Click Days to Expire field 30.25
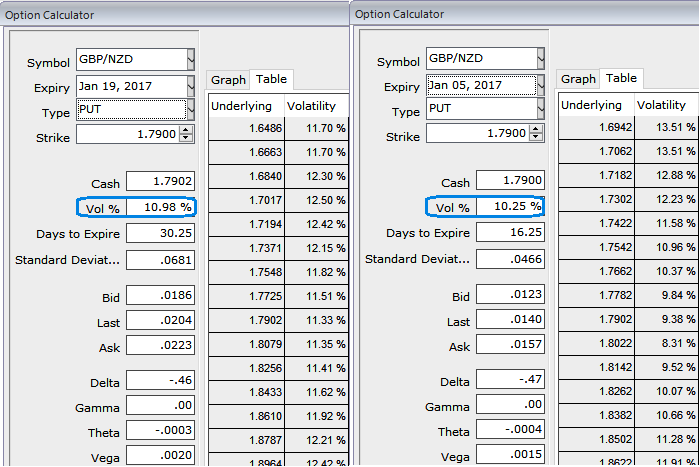The height and width of the screenshot is (467, 700). coord(160,233)
